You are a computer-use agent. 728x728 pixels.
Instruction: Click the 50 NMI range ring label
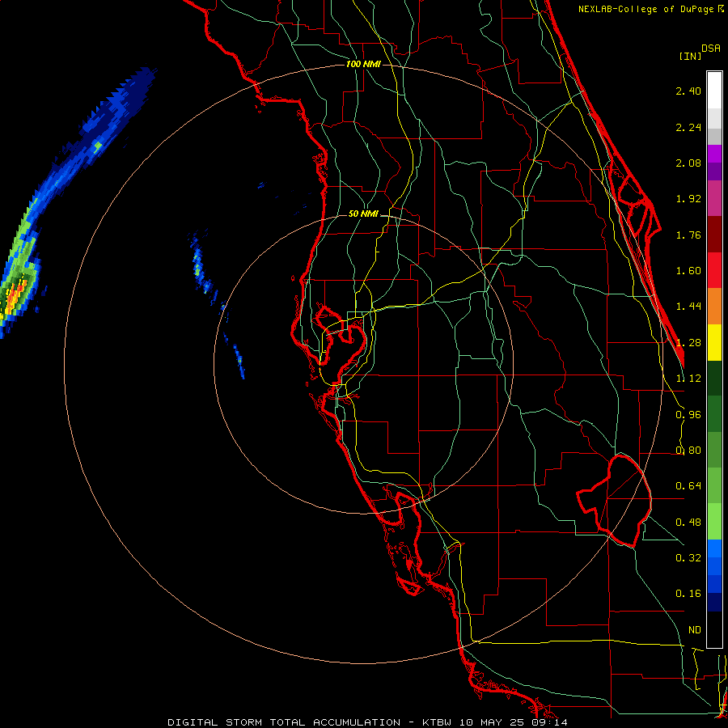click(x=363, y=214)
